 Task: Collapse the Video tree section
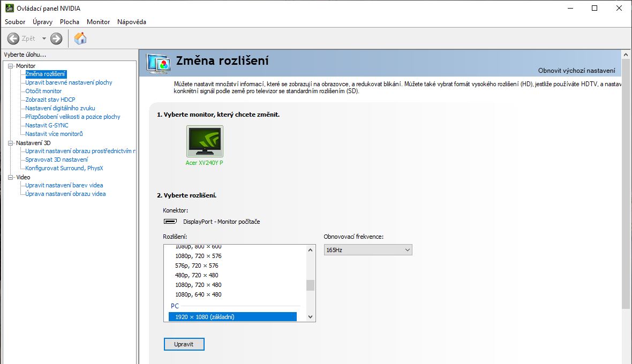pos(10,177)
